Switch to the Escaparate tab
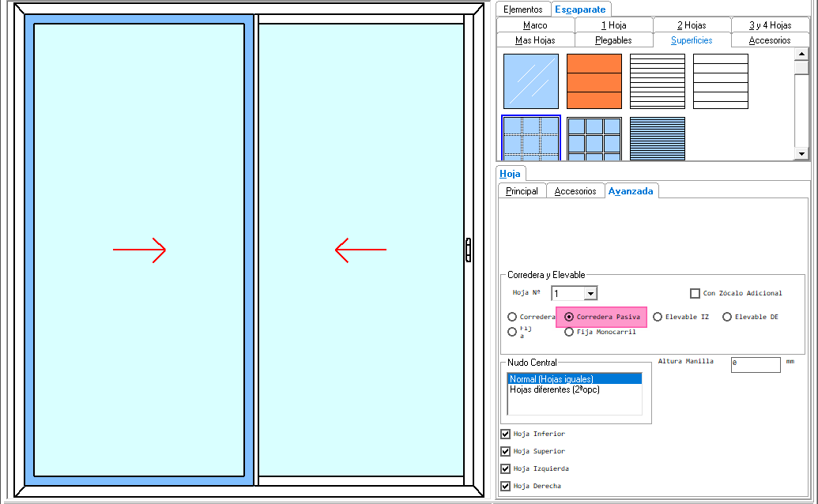818x504 pixels. (x=580, y=9)
